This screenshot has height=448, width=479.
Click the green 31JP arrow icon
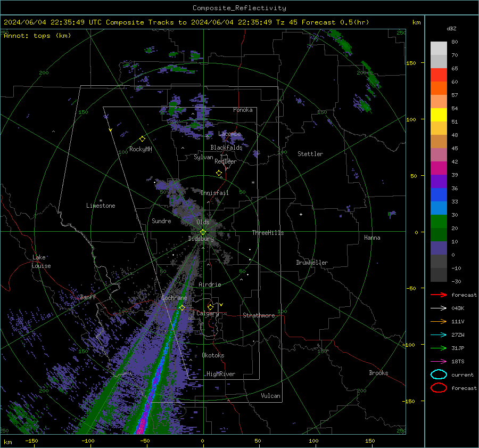pyautogui.click(x=439, y=348)
